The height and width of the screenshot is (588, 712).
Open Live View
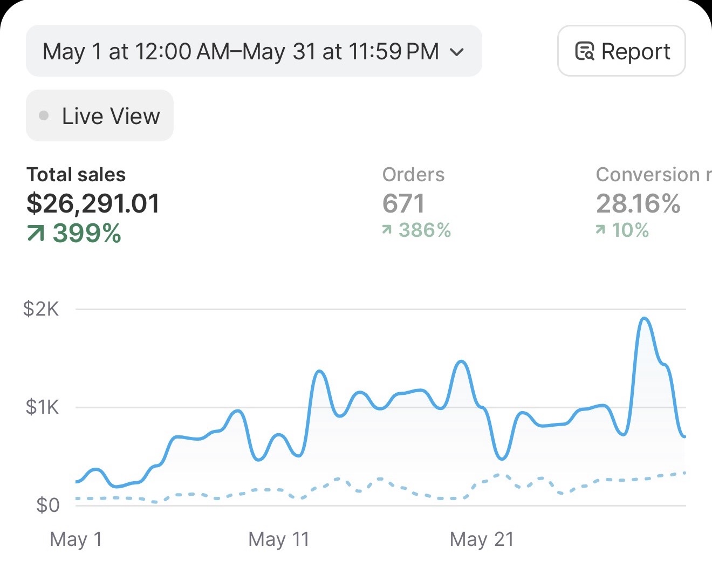click(x=100, y=115)
